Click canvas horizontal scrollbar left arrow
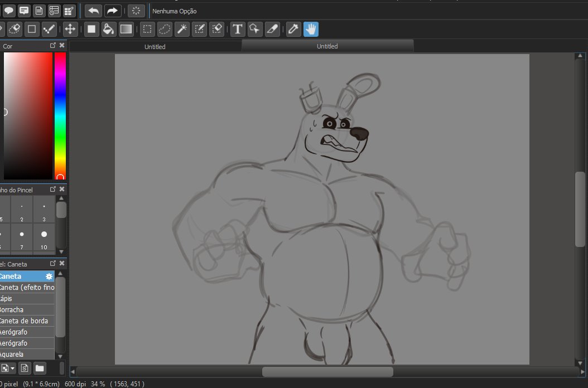 pos(73,372)
